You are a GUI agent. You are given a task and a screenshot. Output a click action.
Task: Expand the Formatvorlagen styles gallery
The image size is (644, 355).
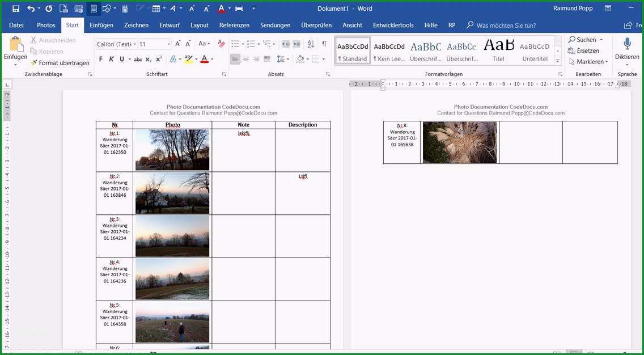click(557, 61)
